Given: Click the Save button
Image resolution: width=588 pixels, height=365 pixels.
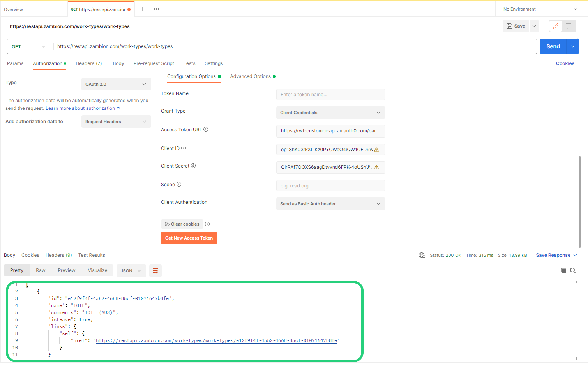Looking at the screenshot, I should [516, 26].
